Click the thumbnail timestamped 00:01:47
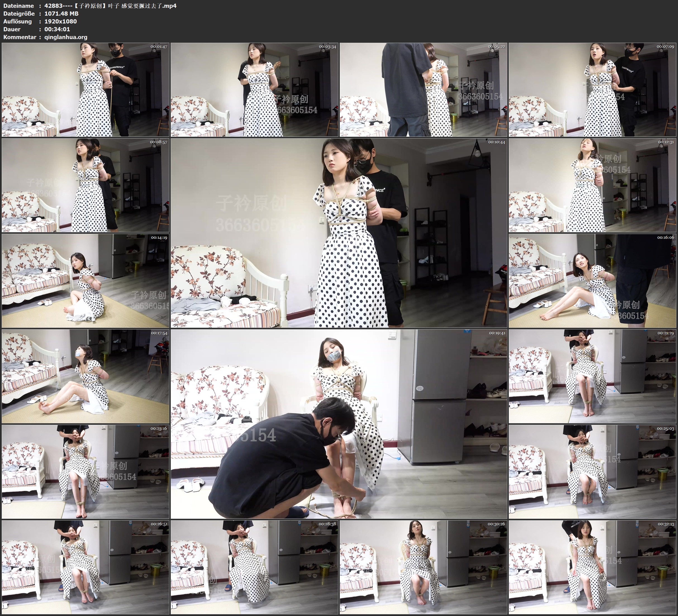This screenshot has width=678, height=616. 85,89
